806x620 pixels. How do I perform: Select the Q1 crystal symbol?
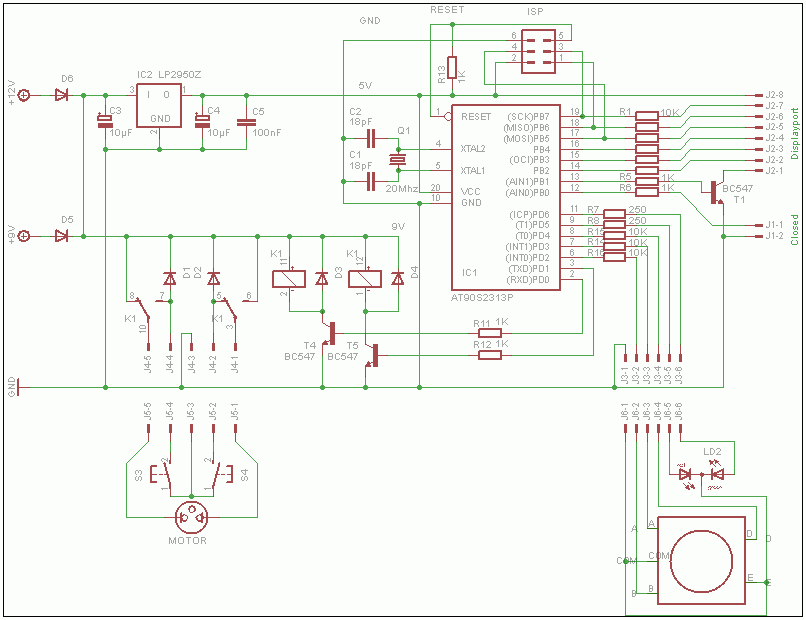[396, 160]
